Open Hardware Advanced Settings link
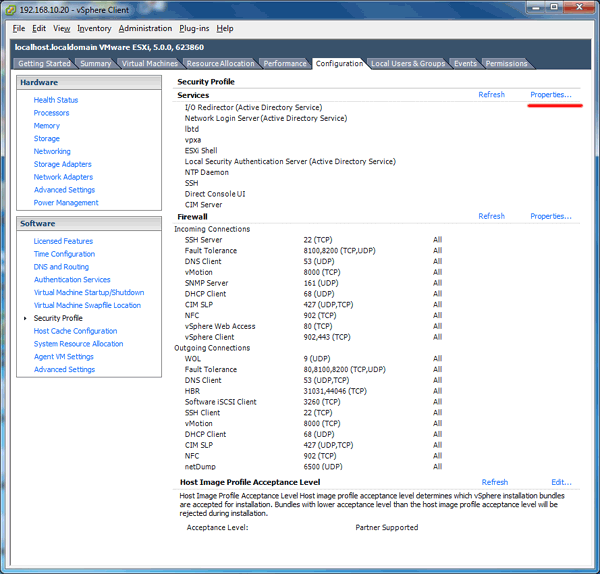The height and width of the screenshot is (574, 600). pos(64,190)
